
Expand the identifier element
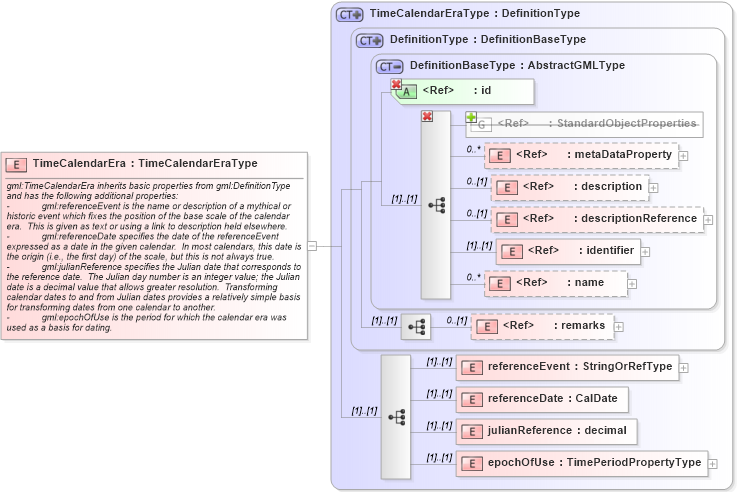click(645, 252)
